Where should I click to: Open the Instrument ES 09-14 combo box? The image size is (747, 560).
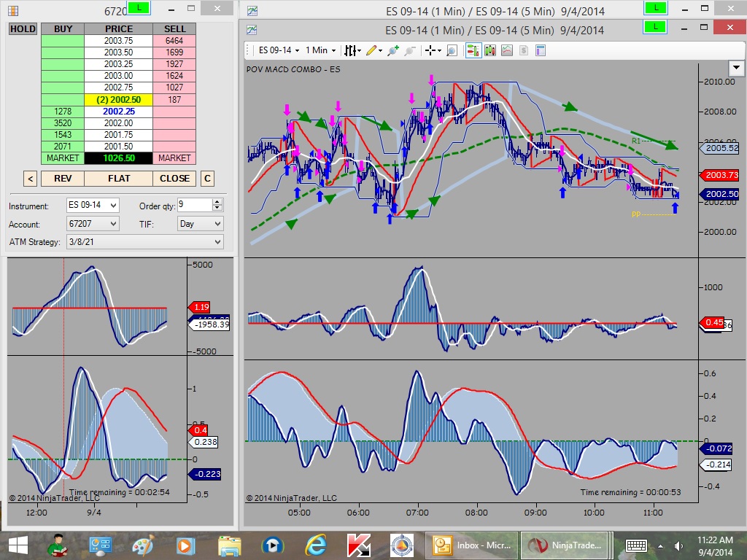(93, 205)
